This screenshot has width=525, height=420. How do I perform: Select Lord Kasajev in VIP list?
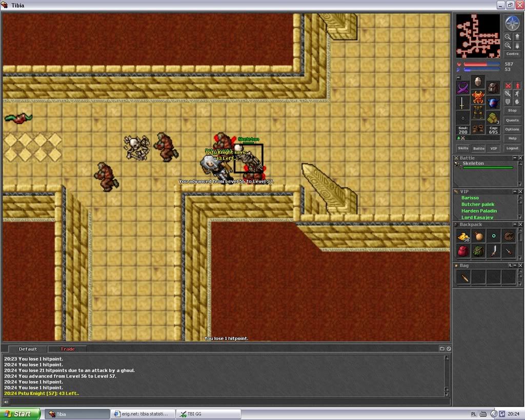pyautogui.click(x=477, y=217)
